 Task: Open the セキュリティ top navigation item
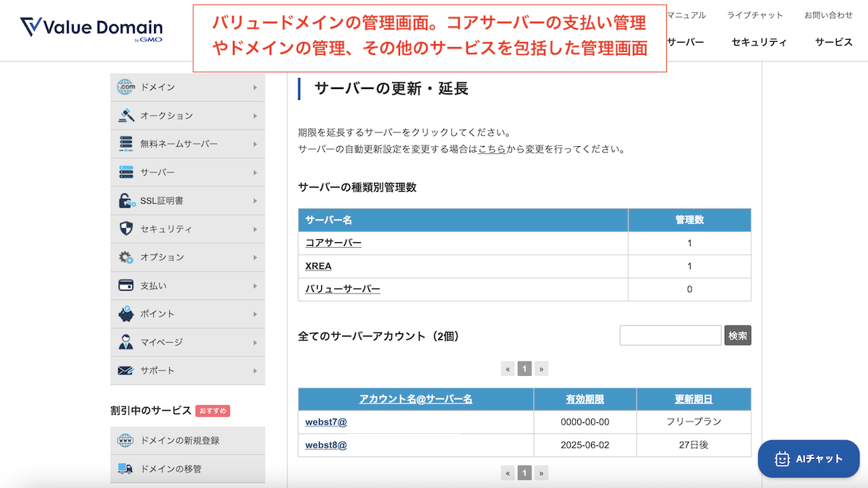click(x=759, y=42)
